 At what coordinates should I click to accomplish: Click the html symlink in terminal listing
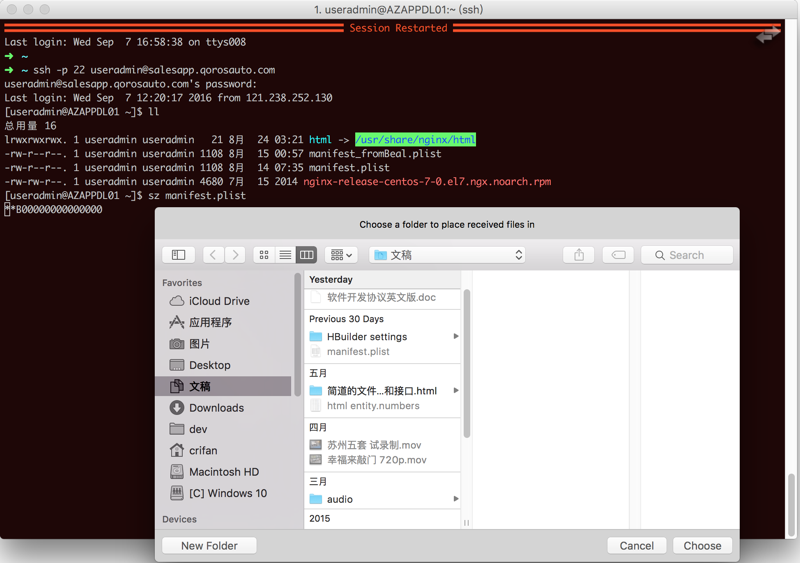tap(320, 139)
